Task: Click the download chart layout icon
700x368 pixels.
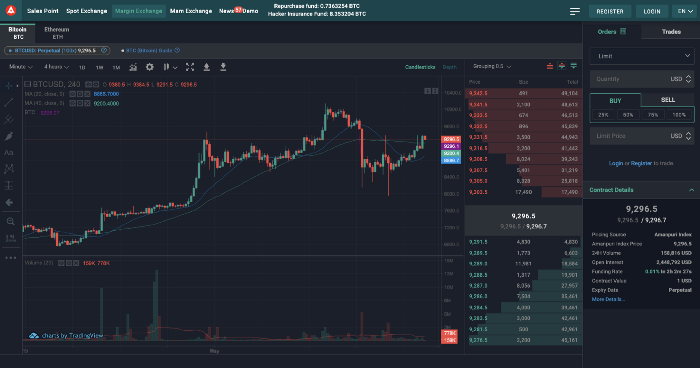Action: point(223,67)
